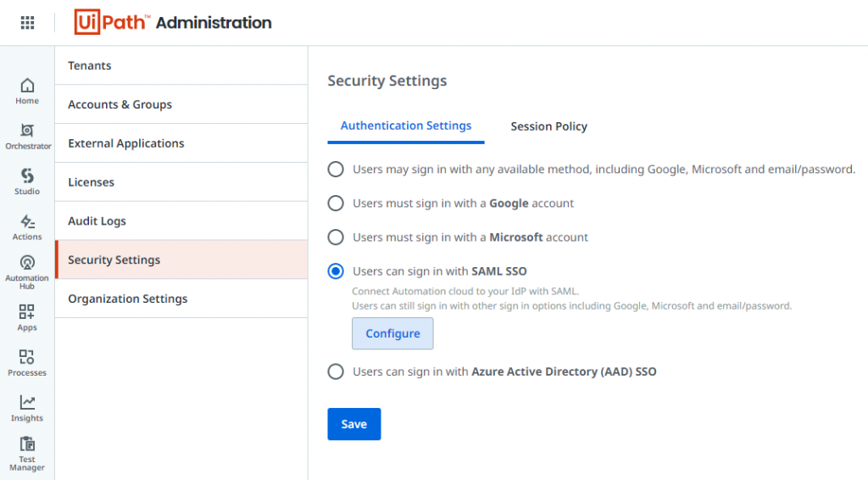Open the Security Settings menu item
The height and width of the screenshot is (480, 868).
pyautogui.click(x=181, y=260)
